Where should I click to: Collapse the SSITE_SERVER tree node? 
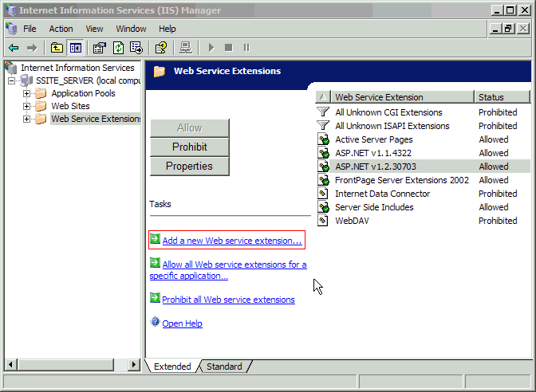pos(12,80)
